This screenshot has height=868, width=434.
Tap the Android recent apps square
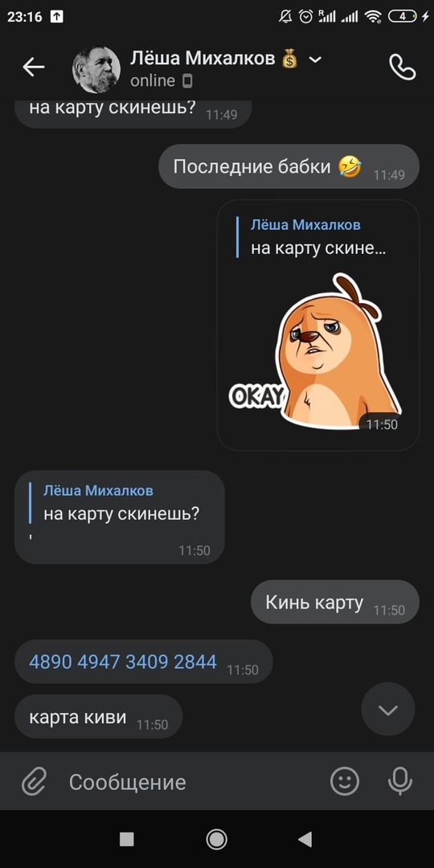pos(127,839)
